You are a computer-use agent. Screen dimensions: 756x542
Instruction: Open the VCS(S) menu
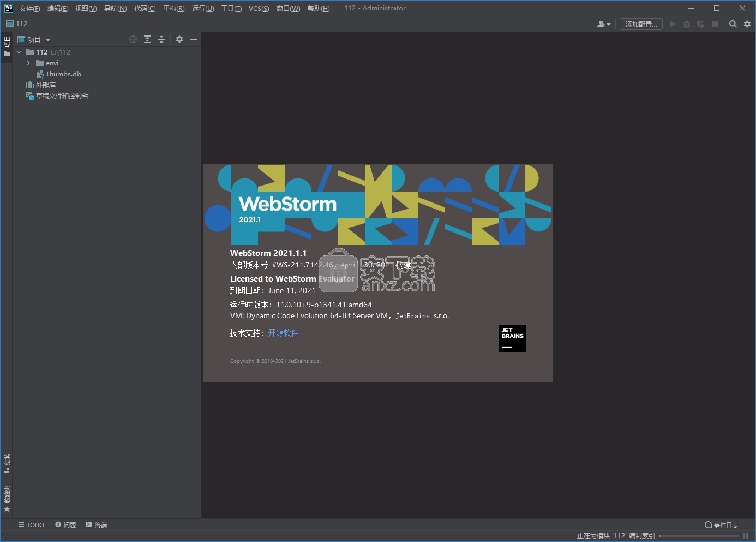point(259,8)
